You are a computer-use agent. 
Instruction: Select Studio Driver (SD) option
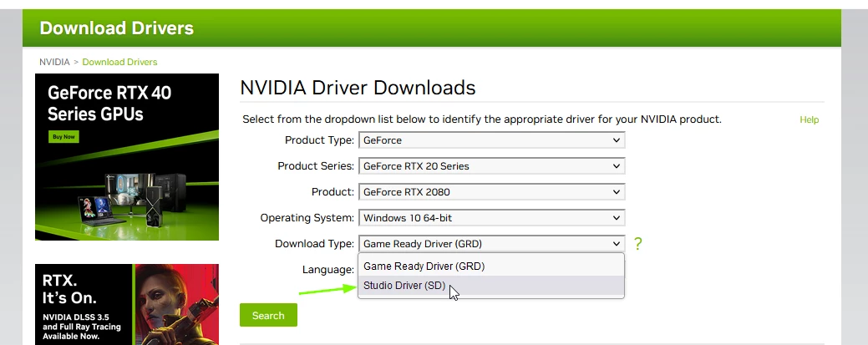[x=491, y=286]
